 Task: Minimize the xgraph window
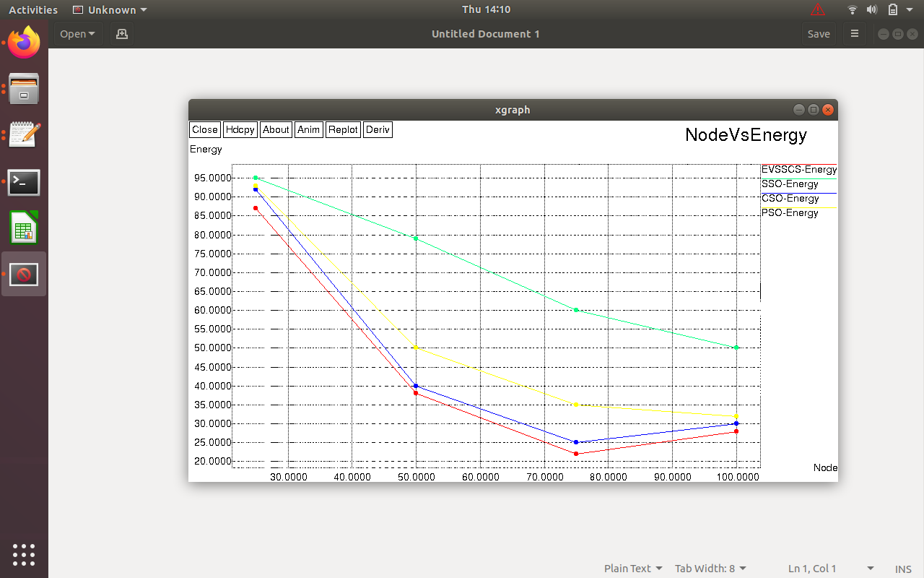pyautogui.click(x=799, y=110)
